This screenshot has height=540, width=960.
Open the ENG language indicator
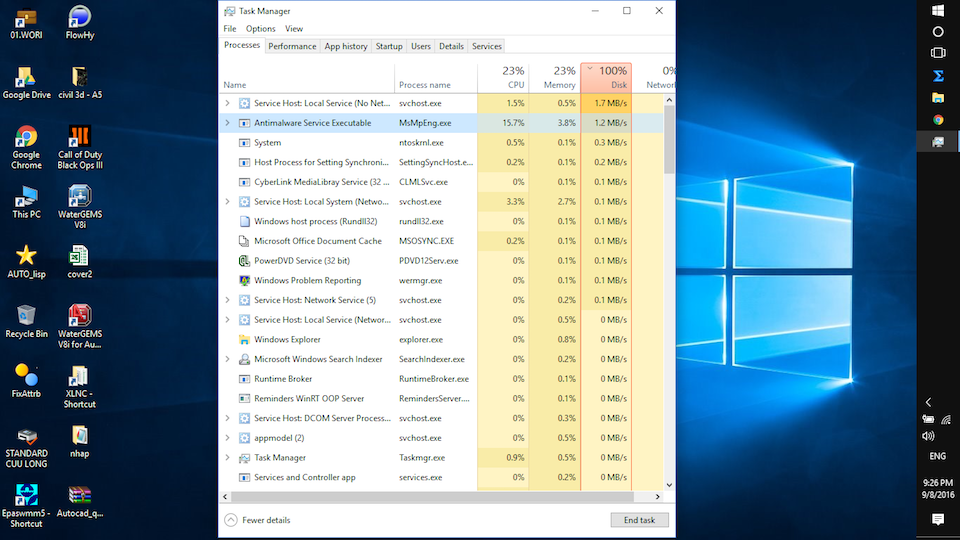click(x=938, y=456)
